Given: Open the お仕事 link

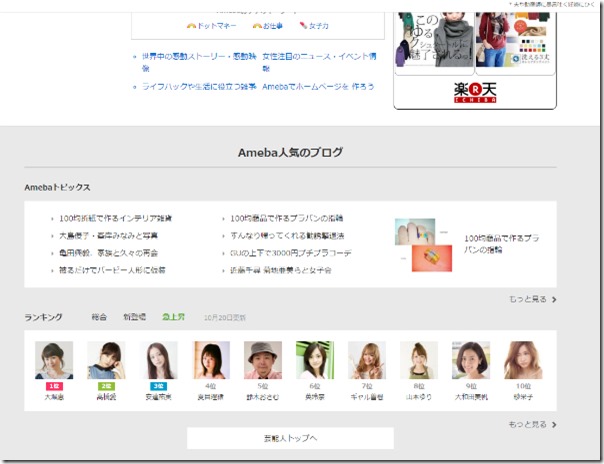Looking at the screenshot, I should coord(268,26).
